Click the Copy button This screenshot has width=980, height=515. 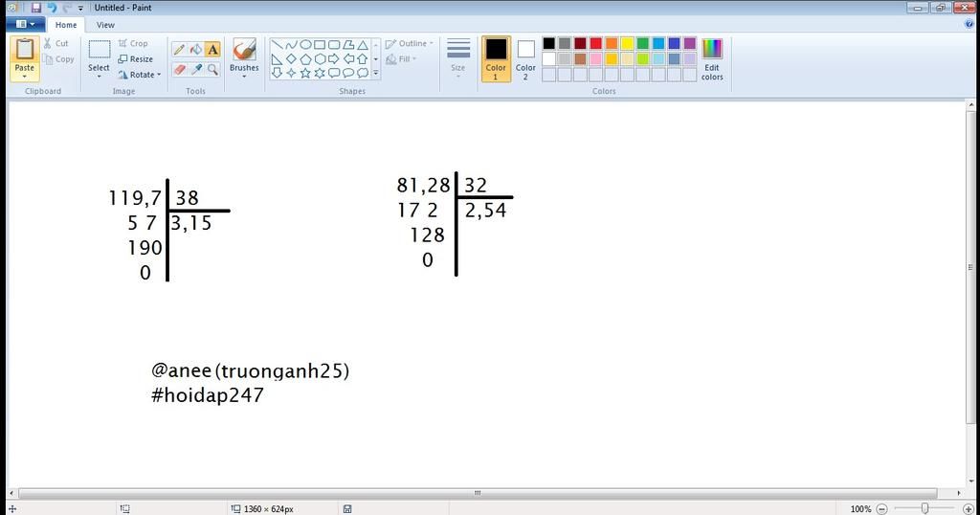[x=58, y=58]
